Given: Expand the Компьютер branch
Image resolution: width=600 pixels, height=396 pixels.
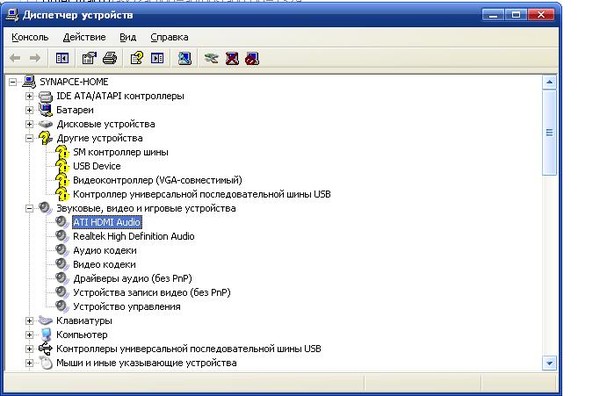Looking at the screenshot, I should tap(29, 335).
